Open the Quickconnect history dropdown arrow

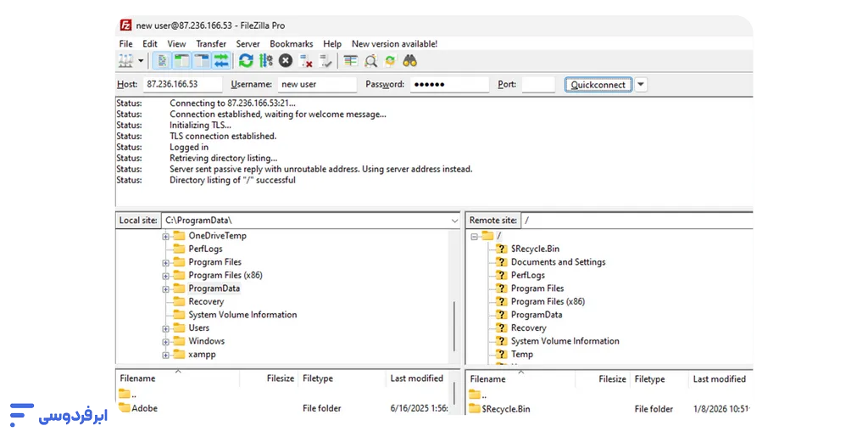(x=641, y=85)
